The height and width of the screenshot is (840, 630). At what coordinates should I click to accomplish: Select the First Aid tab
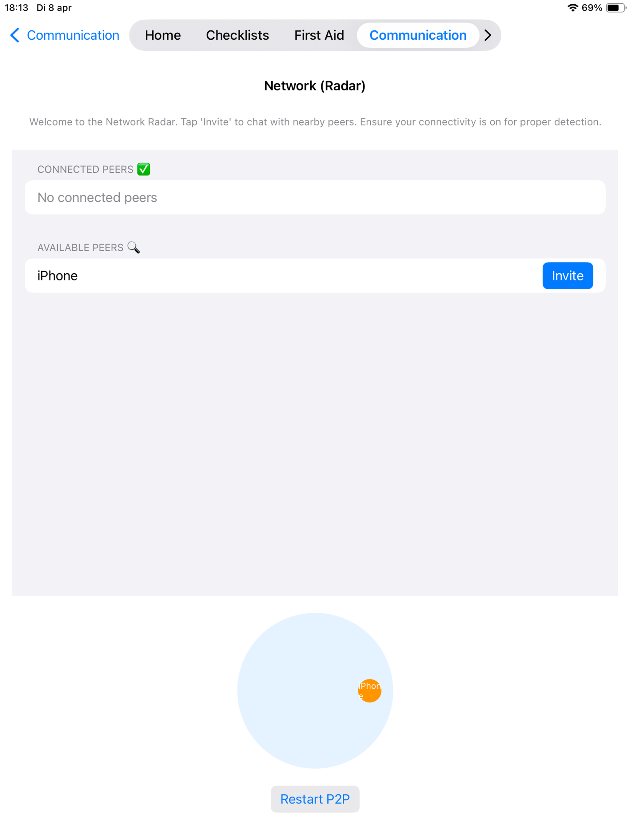(x=319, y=35)
